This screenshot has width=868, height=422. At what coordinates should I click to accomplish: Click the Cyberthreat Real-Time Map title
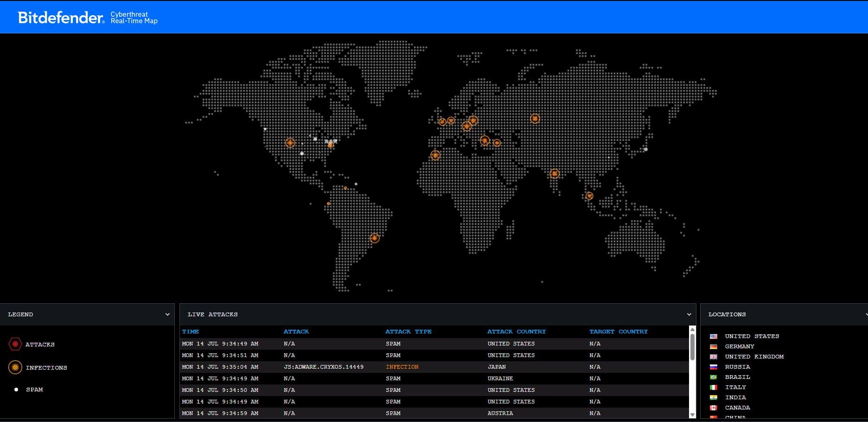pyautogui.click(x=134, y=18)
